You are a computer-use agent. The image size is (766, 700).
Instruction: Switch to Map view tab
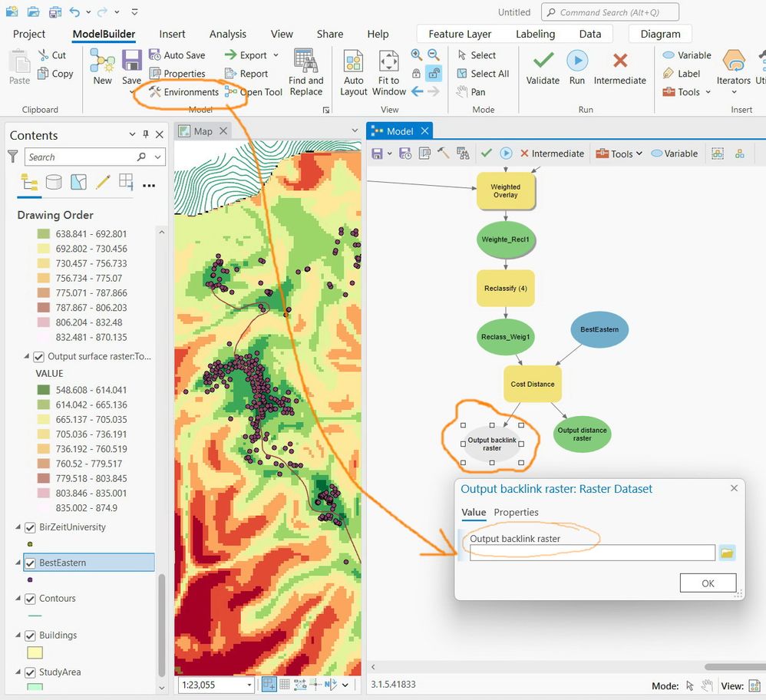coord(203,131)
